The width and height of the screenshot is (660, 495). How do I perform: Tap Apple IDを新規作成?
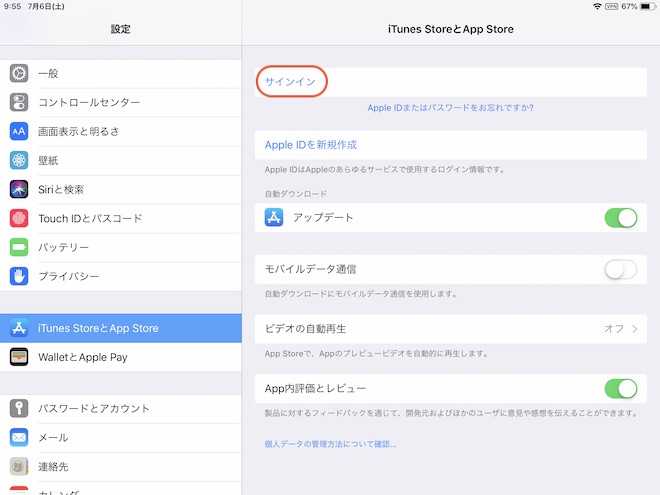point(311,145)
